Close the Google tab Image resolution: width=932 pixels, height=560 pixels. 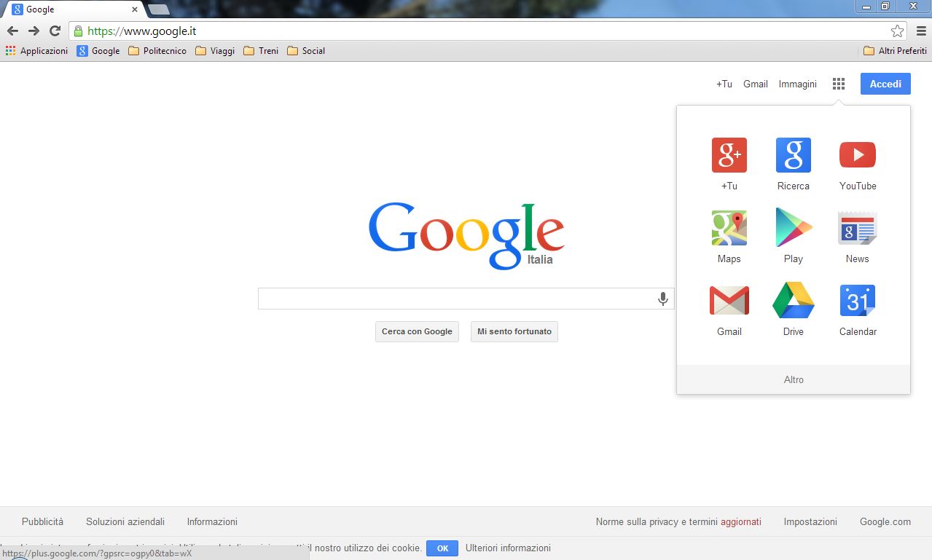[x=135, y=9]
